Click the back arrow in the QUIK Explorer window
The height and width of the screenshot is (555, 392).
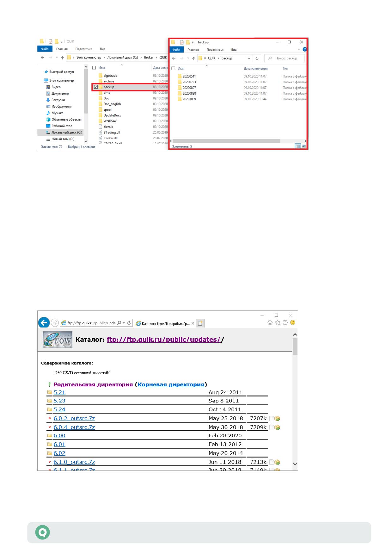coord(43,58)
